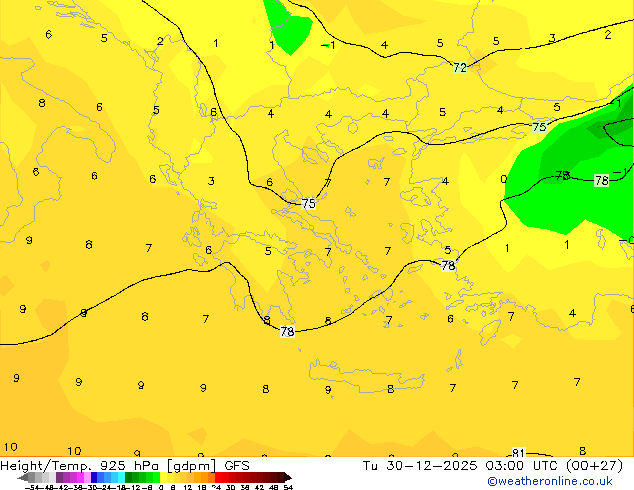Click the '-54' legend scale value
Screen dimensions: 634x490
pos(32,487)
